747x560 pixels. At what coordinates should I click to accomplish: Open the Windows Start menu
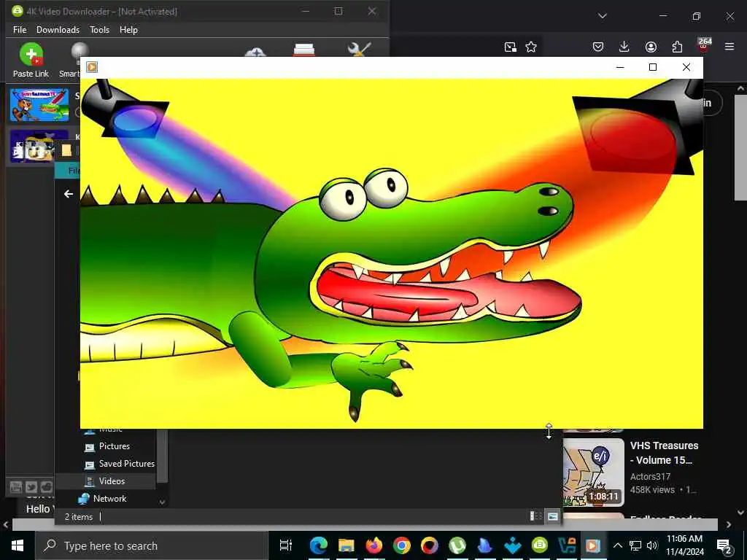(18, 545)
